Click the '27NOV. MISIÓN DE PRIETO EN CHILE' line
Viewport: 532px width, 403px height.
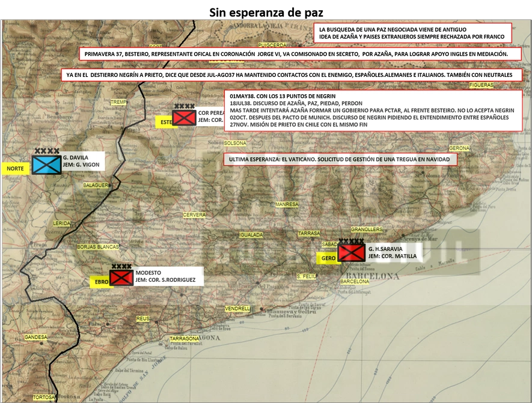coord(299,124)
